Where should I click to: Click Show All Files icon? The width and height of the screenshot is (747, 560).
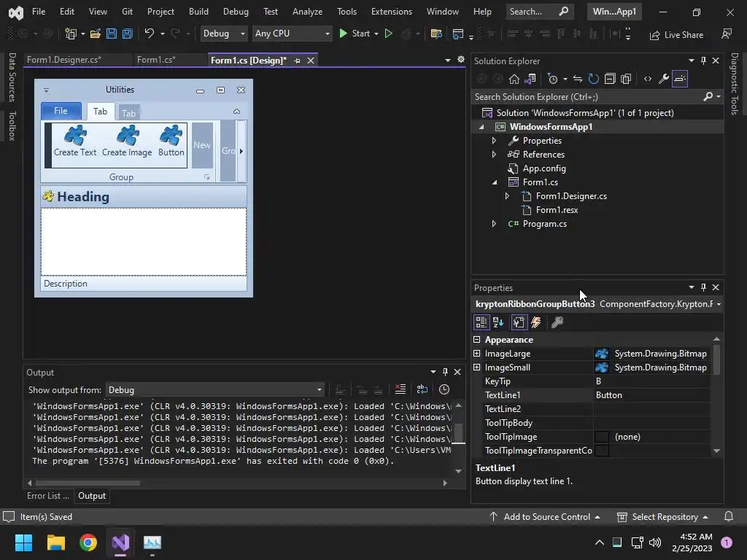point(626,79)
